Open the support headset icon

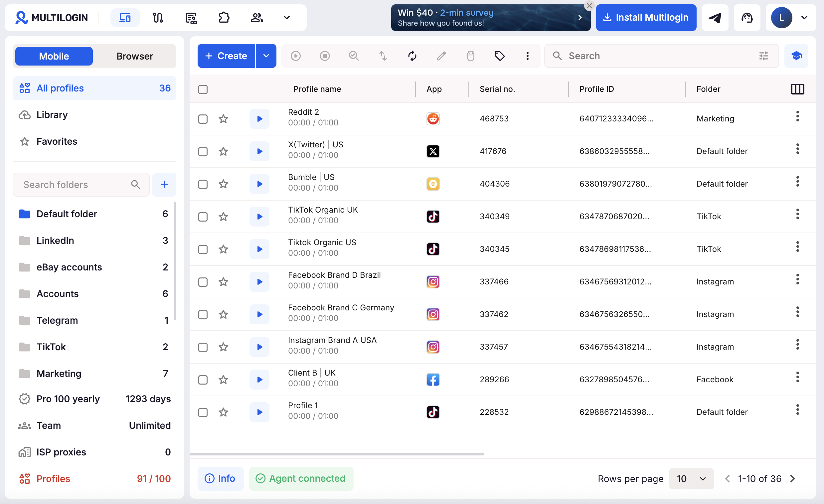746,17
